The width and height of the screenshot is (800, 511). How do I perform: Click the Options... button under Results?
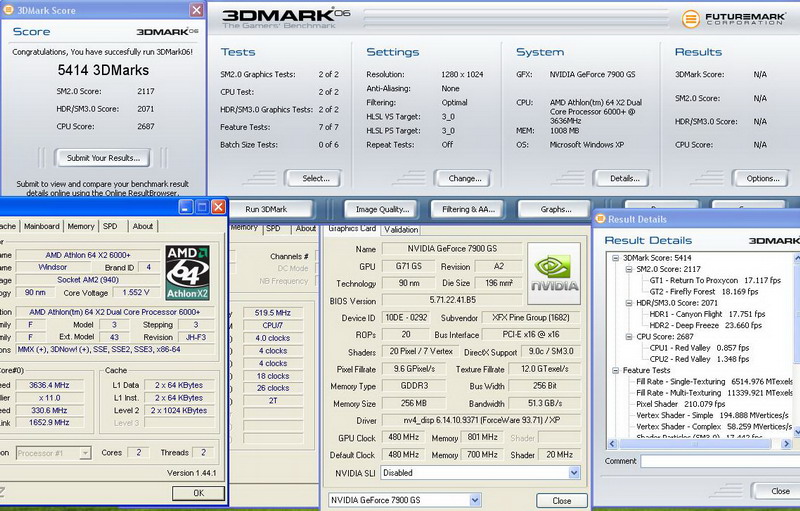coord(762,178)
